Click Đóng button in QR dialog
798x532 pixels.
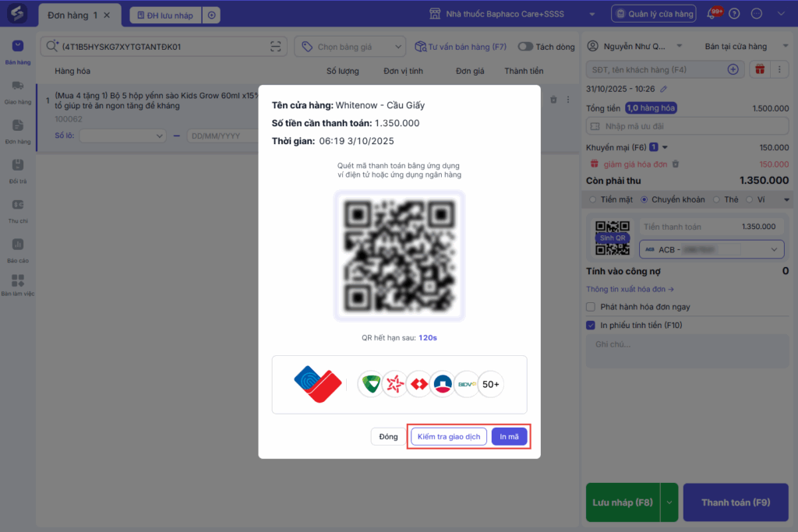coord(388,436)
